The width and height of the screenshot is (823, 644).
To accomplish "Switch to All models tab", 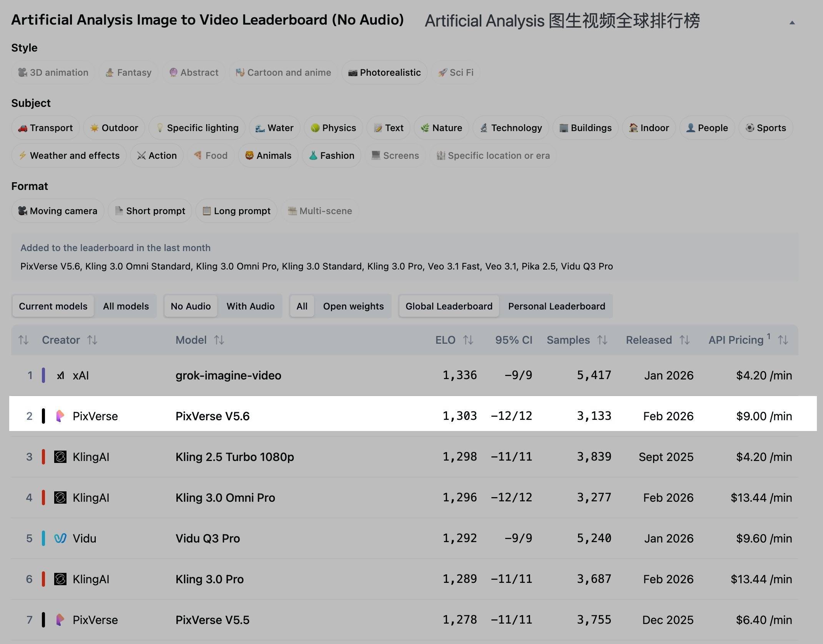I will pos(126,306).
